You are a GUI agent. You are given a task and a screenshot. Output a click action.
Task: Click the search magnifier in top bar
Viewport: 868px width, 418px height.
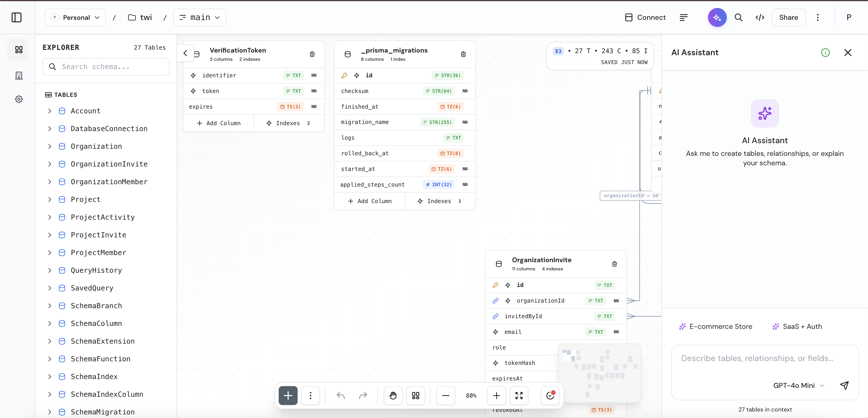[x=738, y=17]
